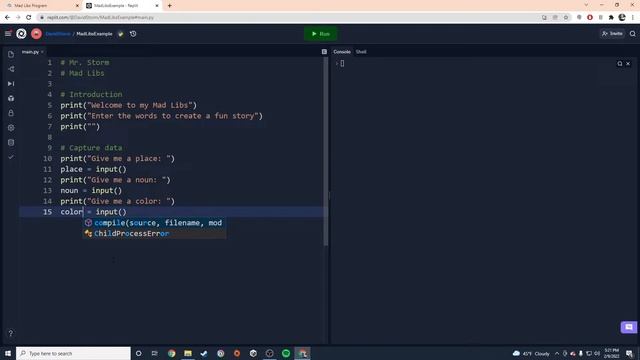Open the red Opera-style extension icon

[590, 18]
